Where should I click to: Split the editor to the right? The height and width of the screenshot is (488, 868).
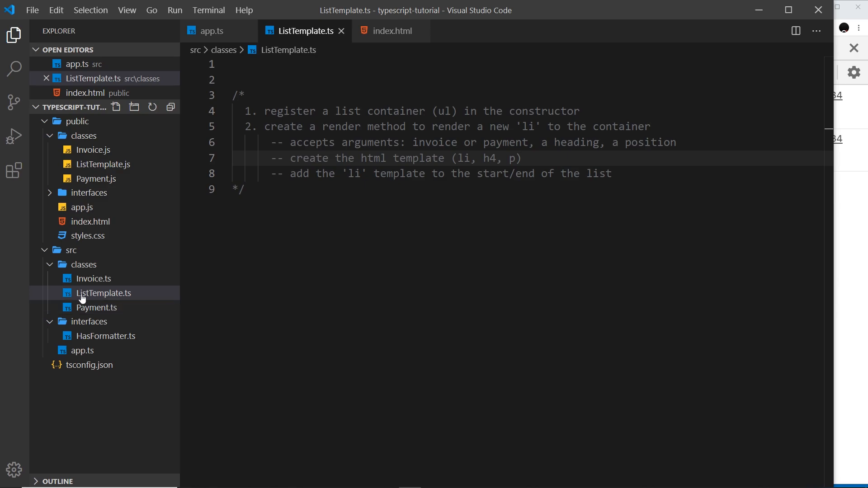[x=796, y=31]
